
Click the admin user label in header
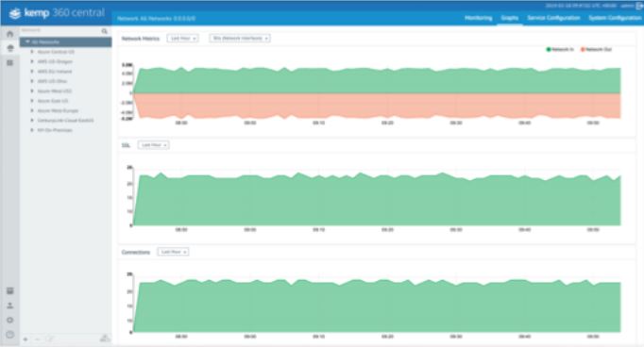[627, 6]
